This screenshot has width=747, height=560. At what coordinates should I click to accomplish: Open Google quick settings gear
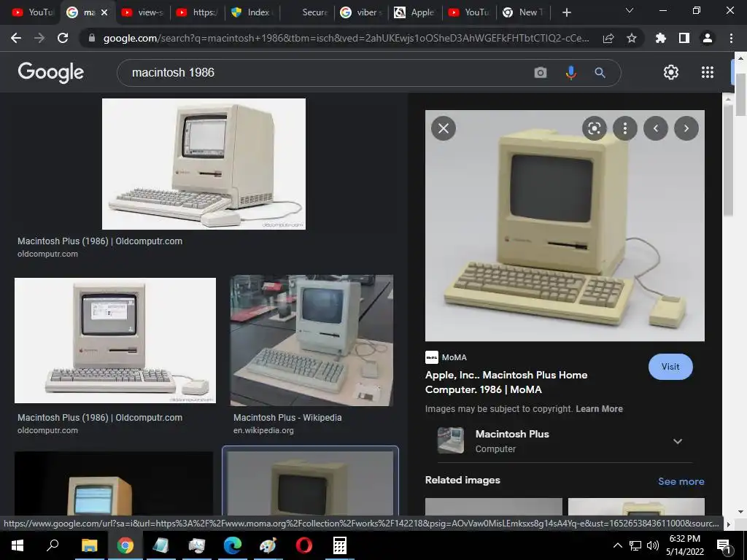(x=671, y=72)
